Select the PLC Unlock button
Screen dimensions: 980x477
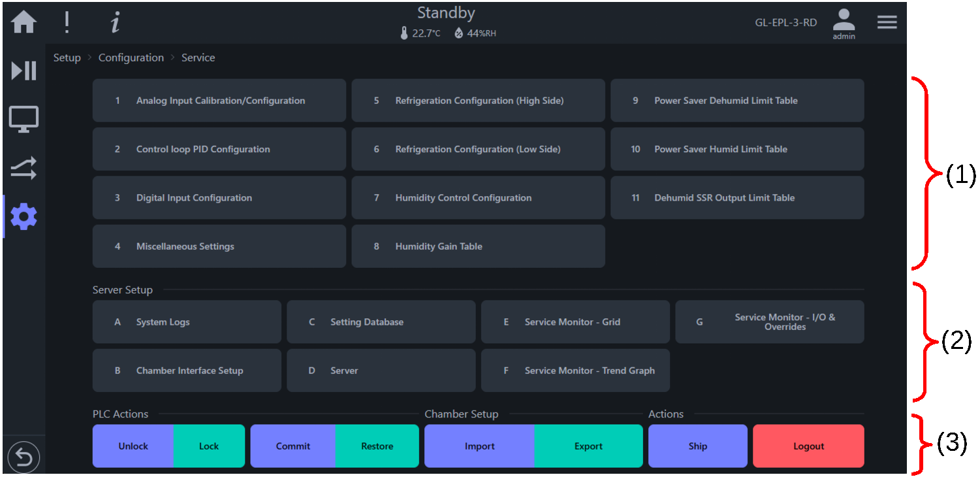point(133,446)
